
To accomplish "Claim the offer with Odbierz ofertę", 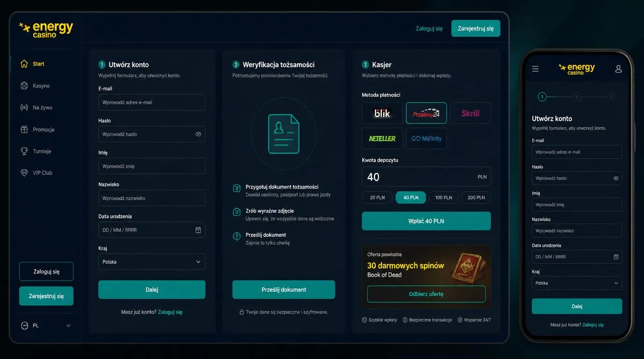I will (426, 294).
